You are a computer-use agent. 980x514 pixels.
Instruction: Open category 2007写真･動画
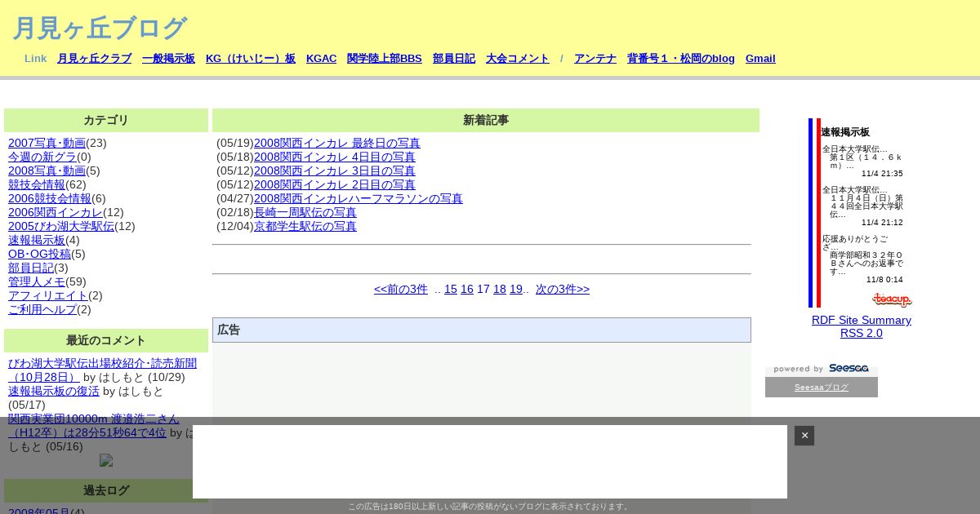point(47,143)
